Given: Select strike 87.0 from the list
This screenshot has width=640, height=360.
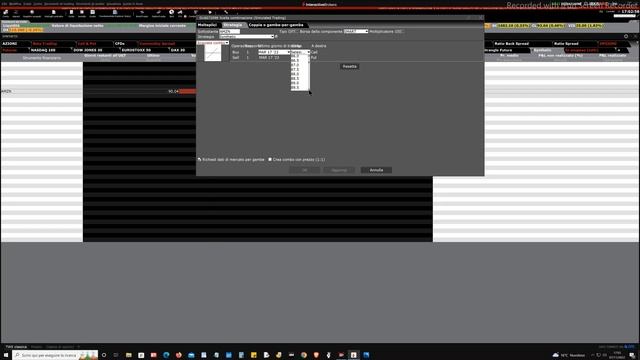Looking at the screenshot, I should [298, 65].
